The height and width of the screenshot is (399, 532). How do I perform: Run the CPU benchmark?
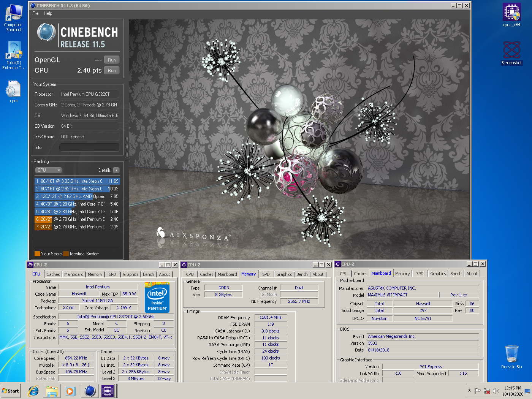point(112,71)
